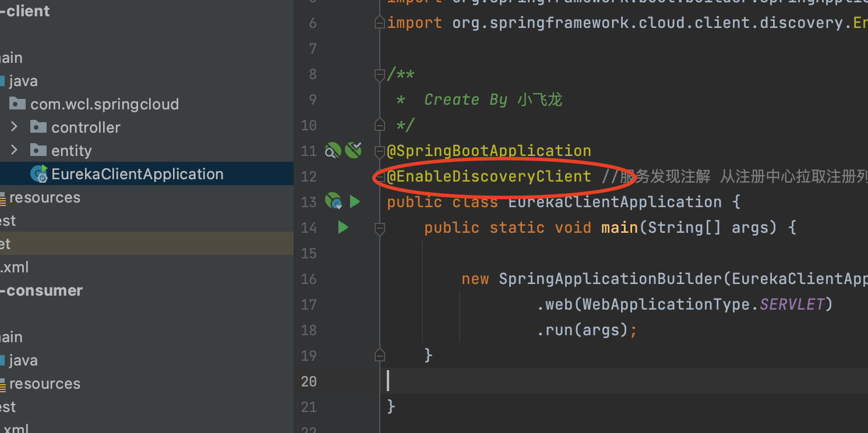
Task: Click line number 20 in the gutter
Action: click(309, 381)
